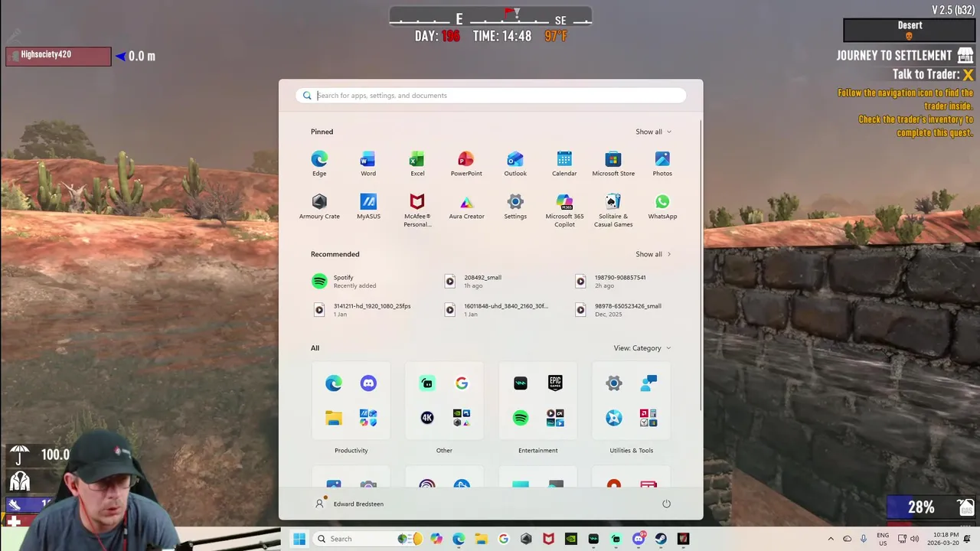Viewport: 980px width, 551px height.
Task: Open File Explorer on the taskbar
Action: point(481,539)
